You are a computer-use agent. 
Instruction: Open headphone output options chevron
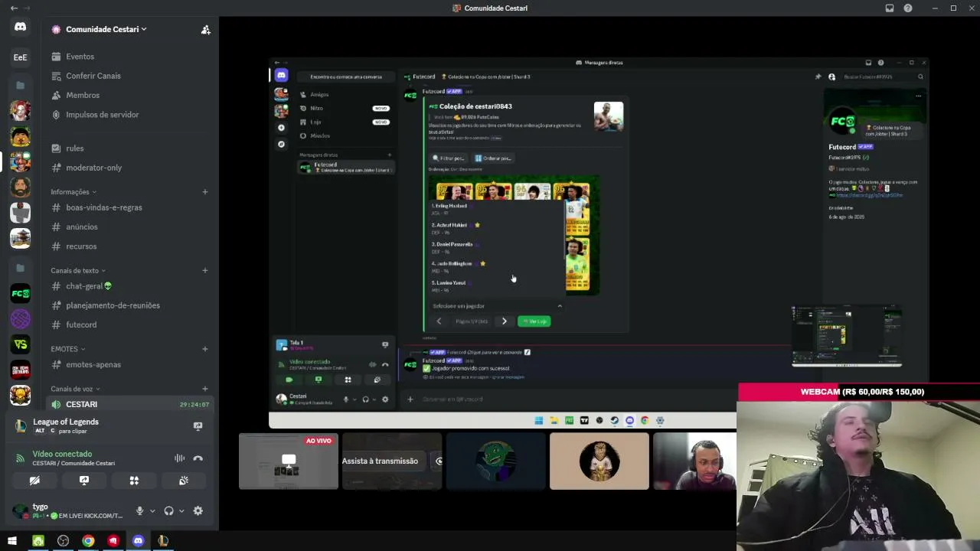(181, 511)
